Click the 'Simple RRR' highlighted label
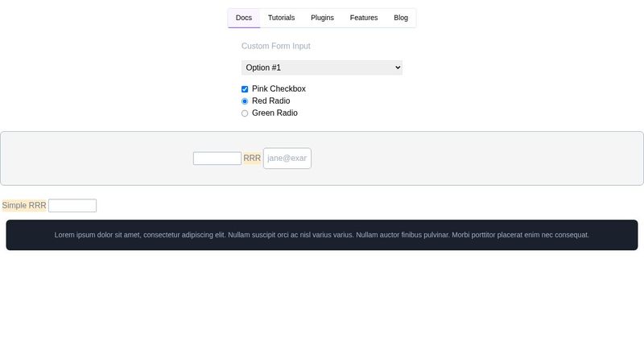Image resolution: width=644 pixels, height=362 pixels. [24, 206]
